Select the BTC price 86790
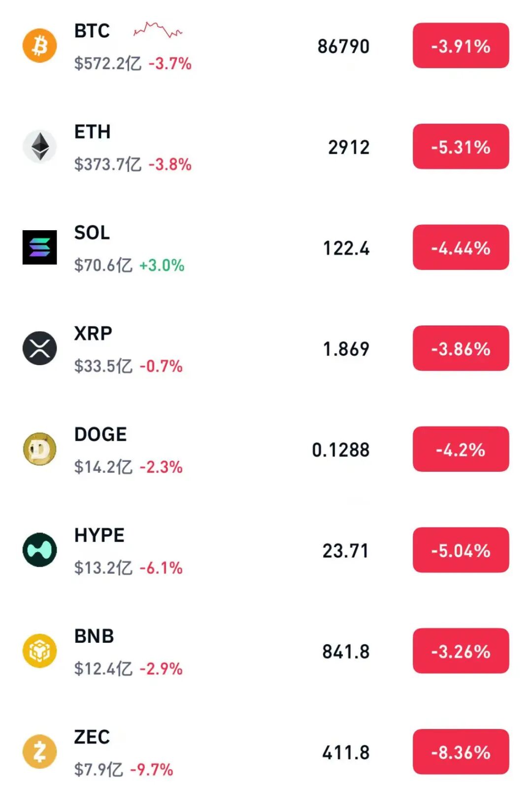Screen dimensions: 532x799 (x=343, y=46)
